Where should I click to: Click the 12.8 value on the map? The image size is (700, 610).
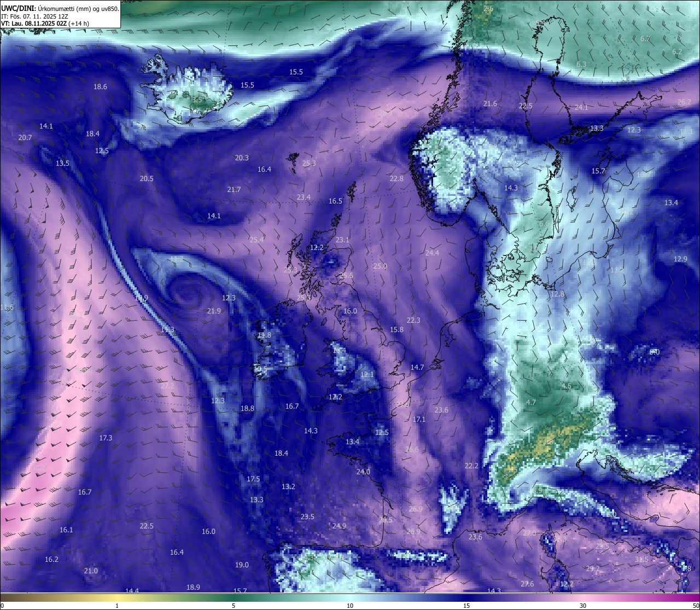pyautogui.click(x=557, y=294)
